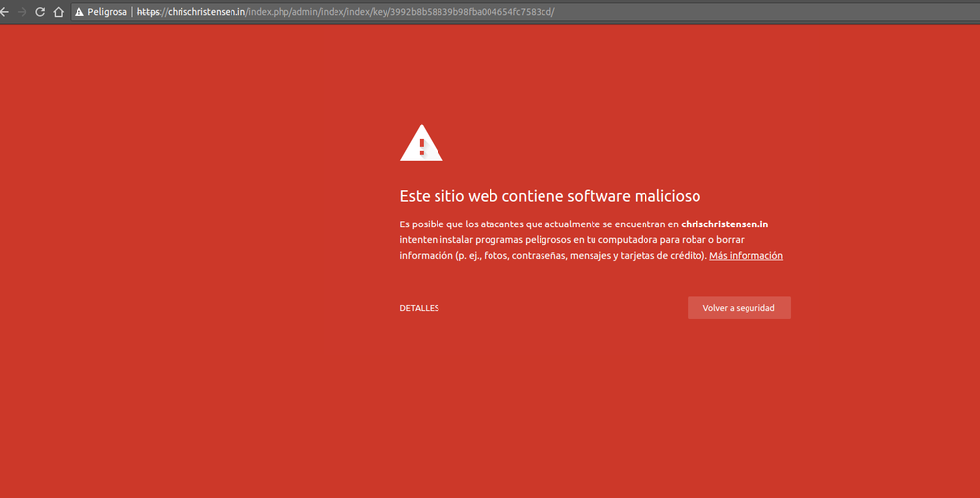Screen dimensions: 980x498
Task: Open the Peligrosa security status label
Action: (107, 12)
